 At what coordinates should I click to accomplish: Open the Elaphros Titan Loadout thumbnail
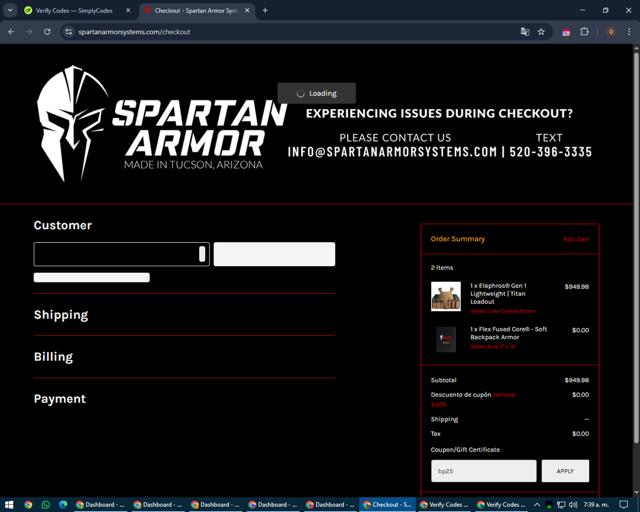pyautogui.click(x=446, y=296)
